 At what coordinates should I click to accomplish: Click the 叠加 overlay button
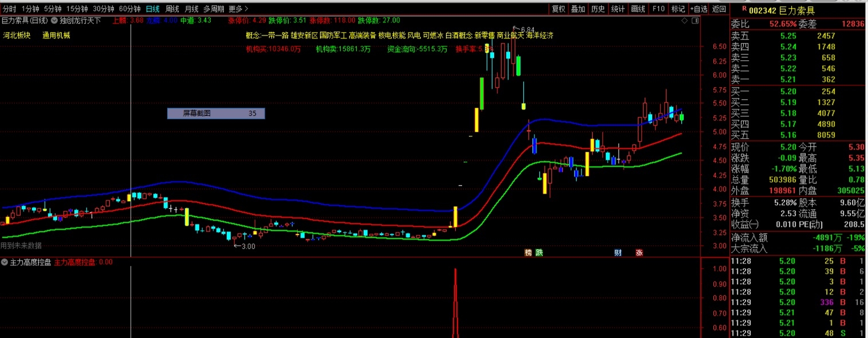578,9
